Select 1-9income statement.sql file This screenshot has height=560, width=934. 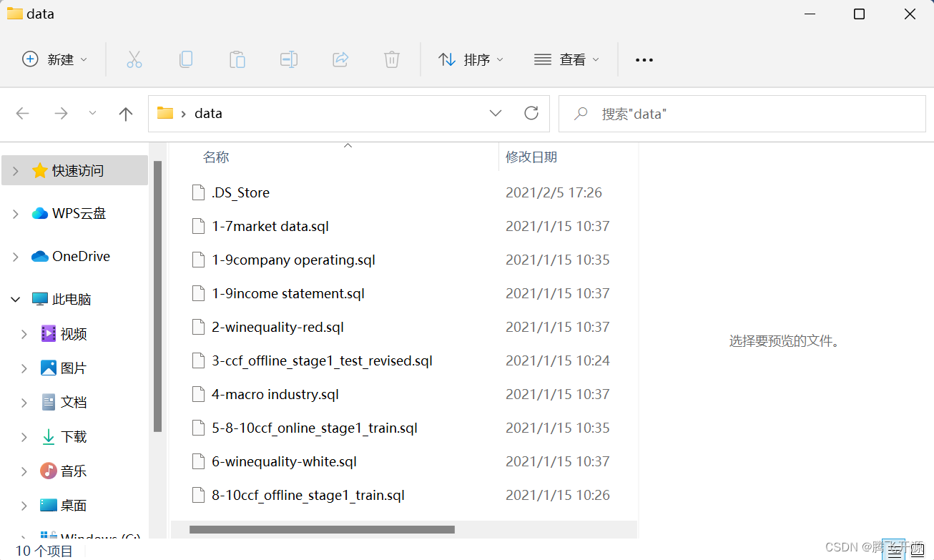[x=288, y=293]
